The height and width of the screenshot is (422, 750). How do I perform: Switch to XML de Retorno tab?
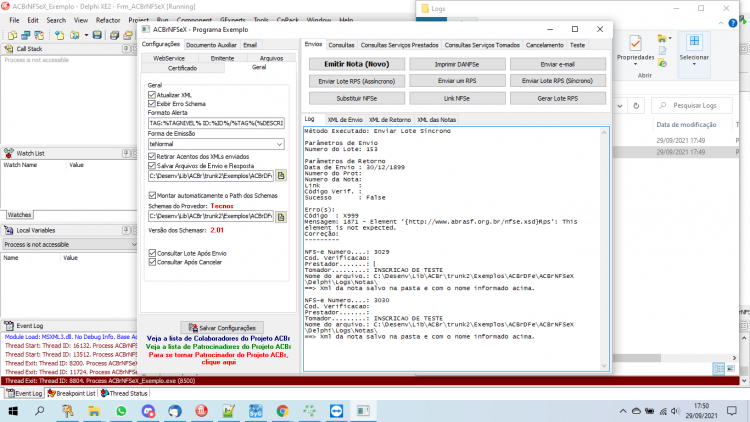(390, 120)
